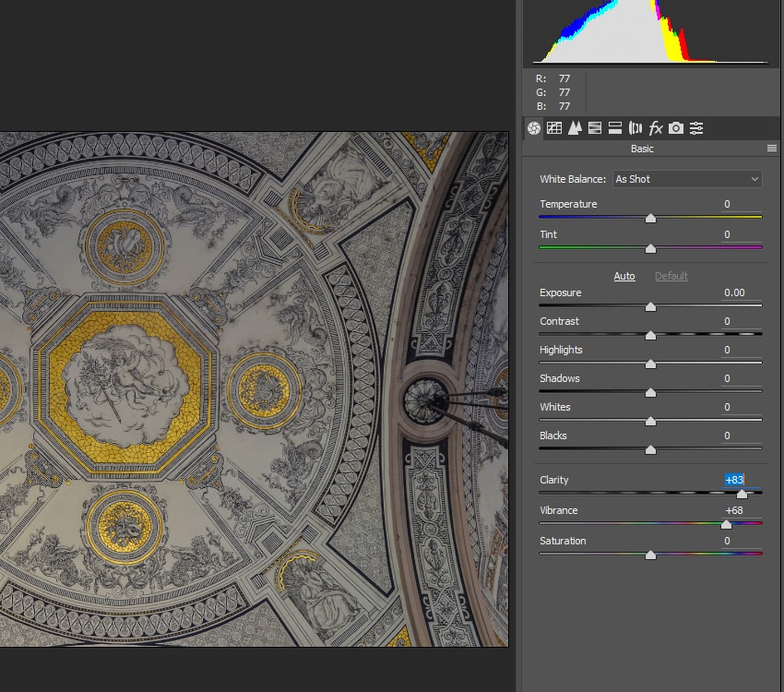Expand the White Balance dropdown
This screenshot has width=784, height=692.
[x=687, y=179]
